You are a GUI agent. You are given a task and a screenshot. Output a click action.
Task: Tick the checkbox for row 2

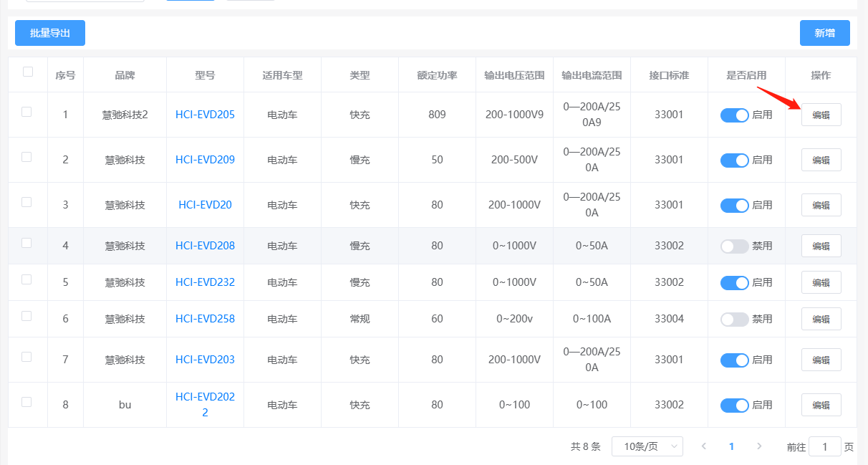pyautogui.click(x=26, y=157)
